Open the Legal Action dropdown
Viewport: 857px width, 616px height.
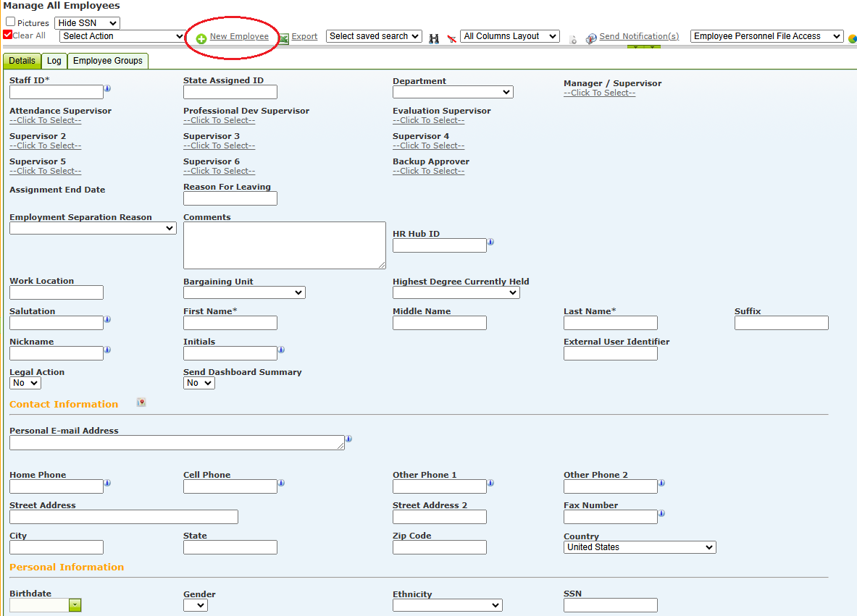coord(25,383)
